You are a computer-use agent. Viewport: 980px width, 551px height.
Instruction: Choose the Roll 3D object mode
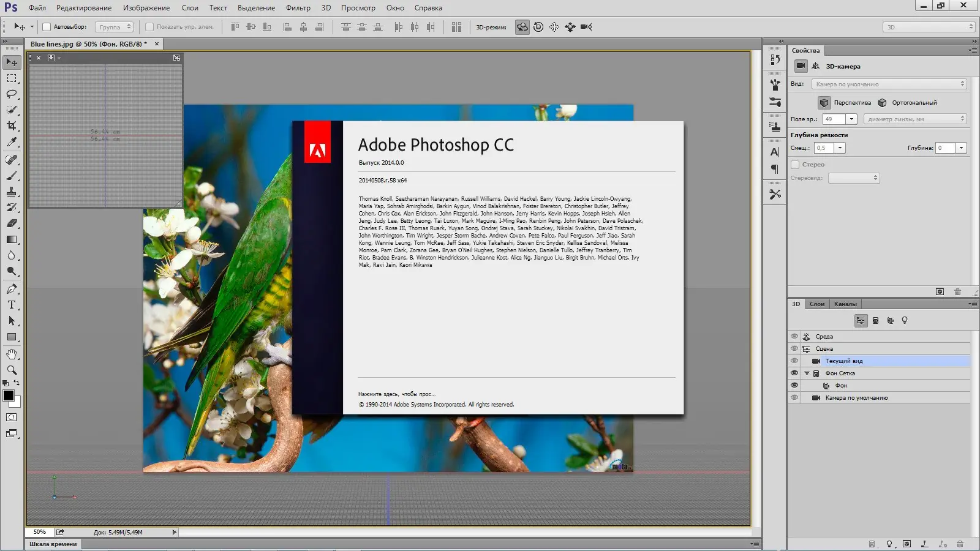coord(538,27)
